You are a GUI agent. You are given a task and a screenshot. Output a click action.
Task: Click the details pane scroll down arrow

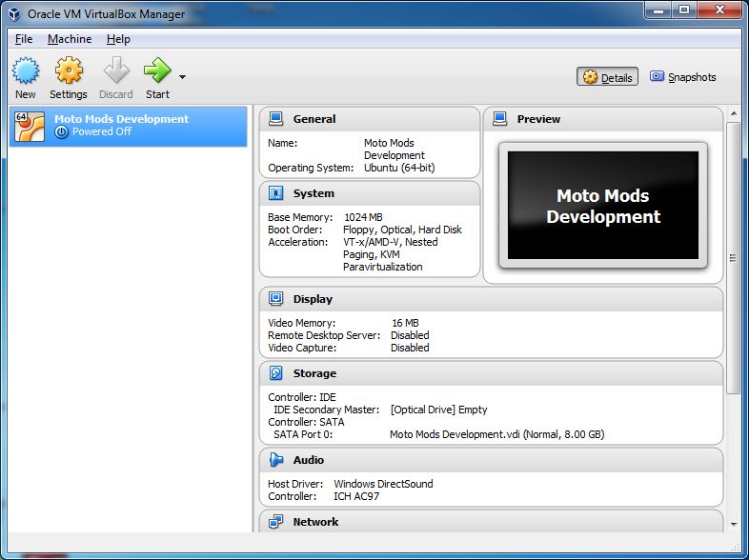(734, 525)
